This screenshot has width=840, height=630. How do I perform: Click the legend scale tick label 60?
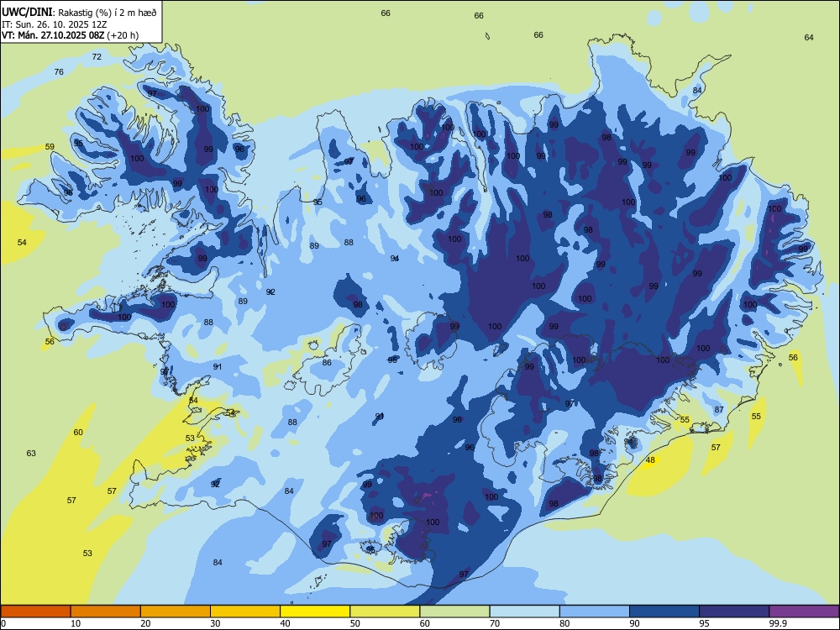tap(425, 623)
